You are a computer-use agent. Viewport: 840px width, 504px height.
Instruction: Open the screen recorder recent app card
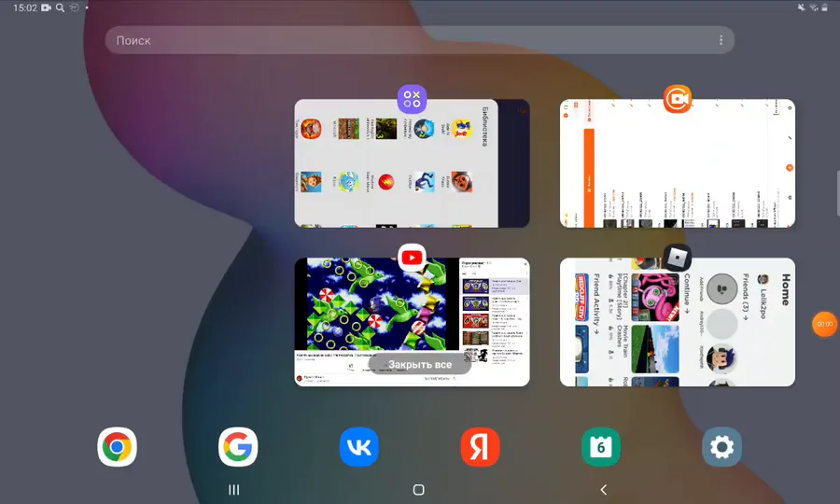point(678,163)
